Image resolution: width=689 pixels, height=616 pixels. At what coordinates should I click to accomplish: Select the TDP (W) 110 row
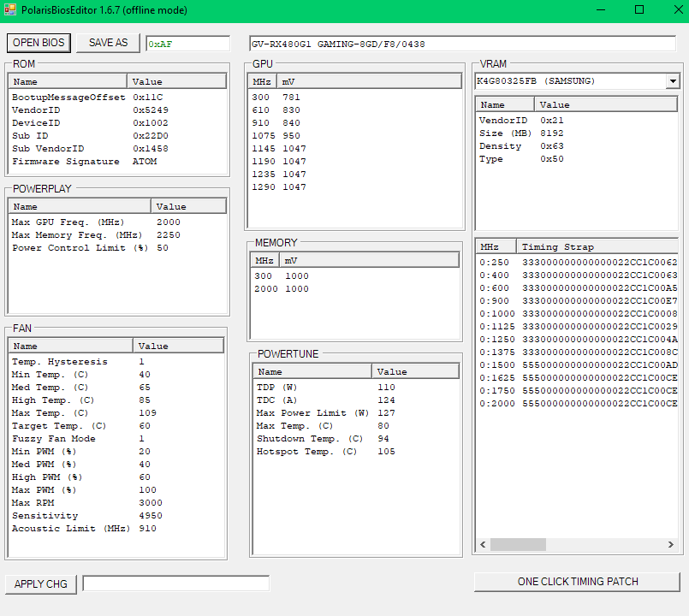point(356,387)
